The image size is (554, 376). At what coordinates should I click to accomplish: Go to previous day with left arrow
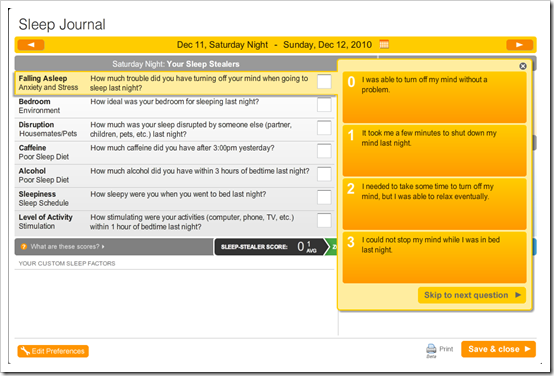pyautogui.click(x=31, y=45)
